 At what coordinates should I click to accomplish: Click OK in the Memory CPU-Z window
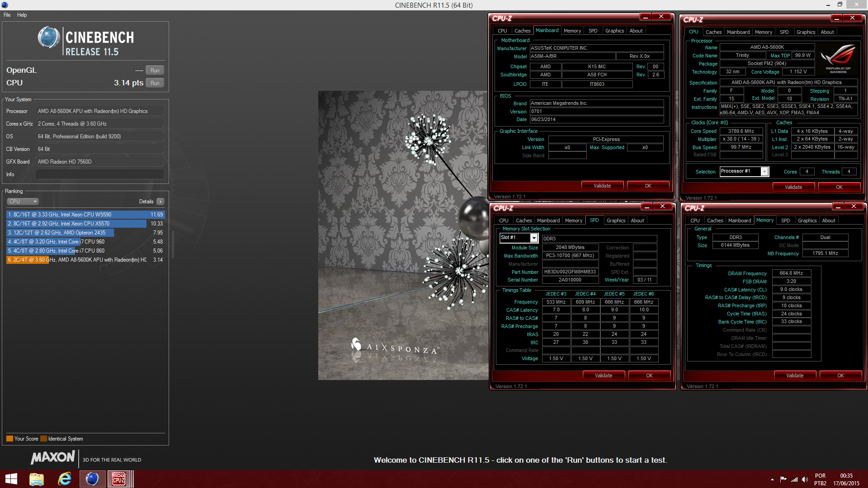point(840,376)
